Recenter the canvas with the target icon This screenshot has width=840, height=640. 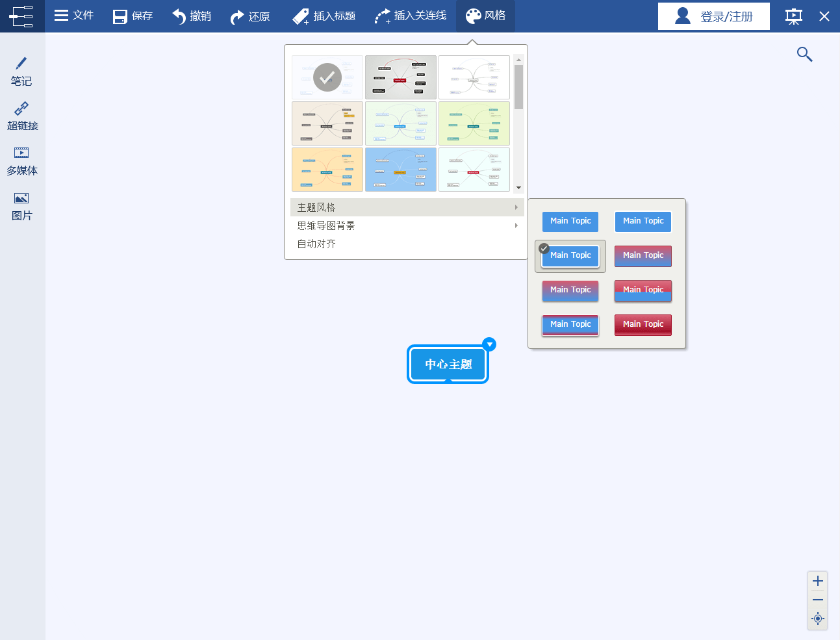pos(818,619)
